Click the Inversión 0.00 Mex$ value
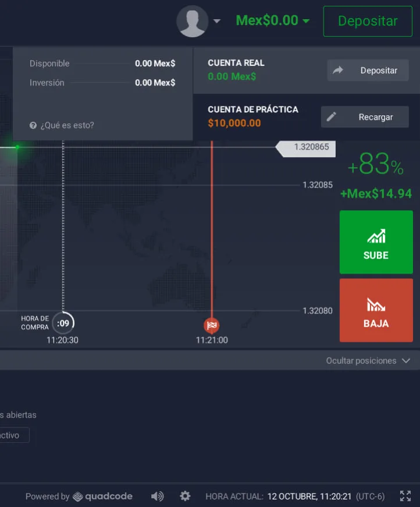 coord(155,83)
